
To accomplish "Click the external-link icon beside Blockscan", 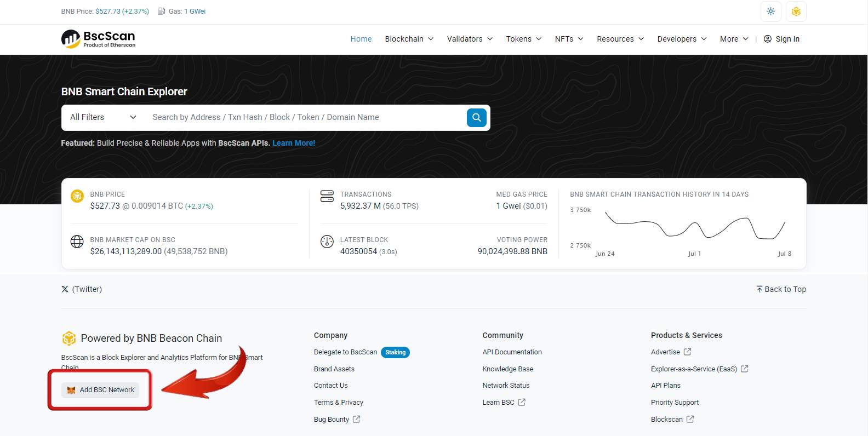I will pos(690,419).
